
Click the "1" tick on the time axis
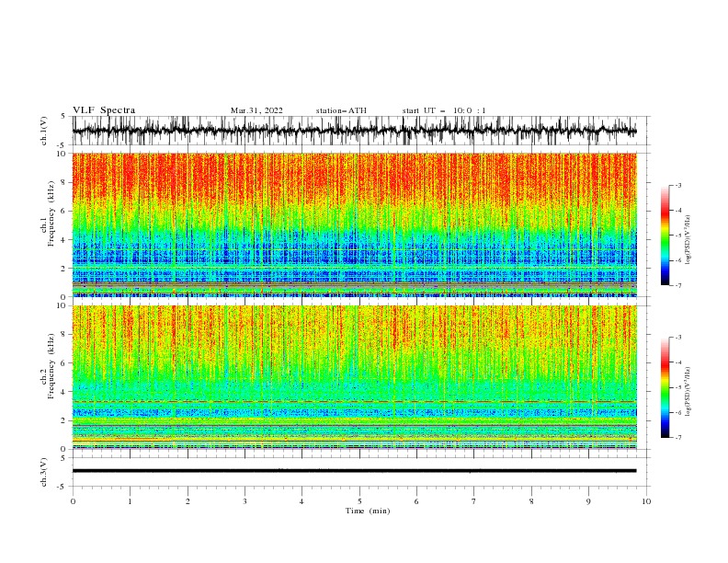(x=130, y=501)
